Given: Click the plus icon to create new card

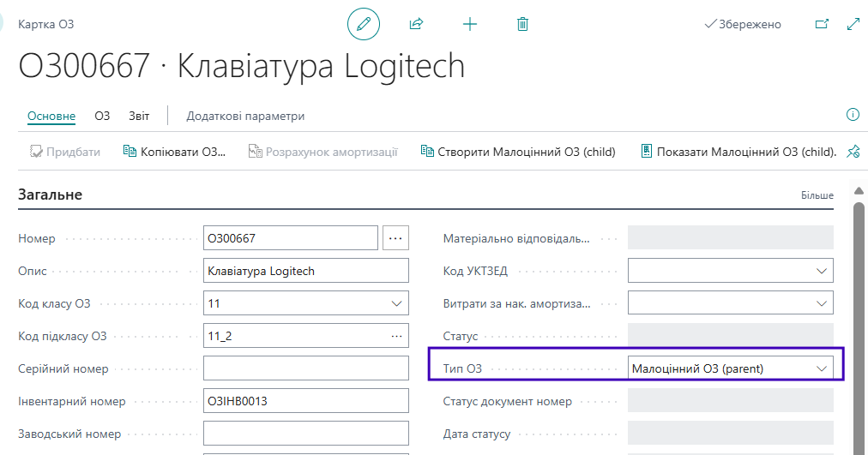Looking at the screenshot, I should pyautogui.click(x=469, y=24).
